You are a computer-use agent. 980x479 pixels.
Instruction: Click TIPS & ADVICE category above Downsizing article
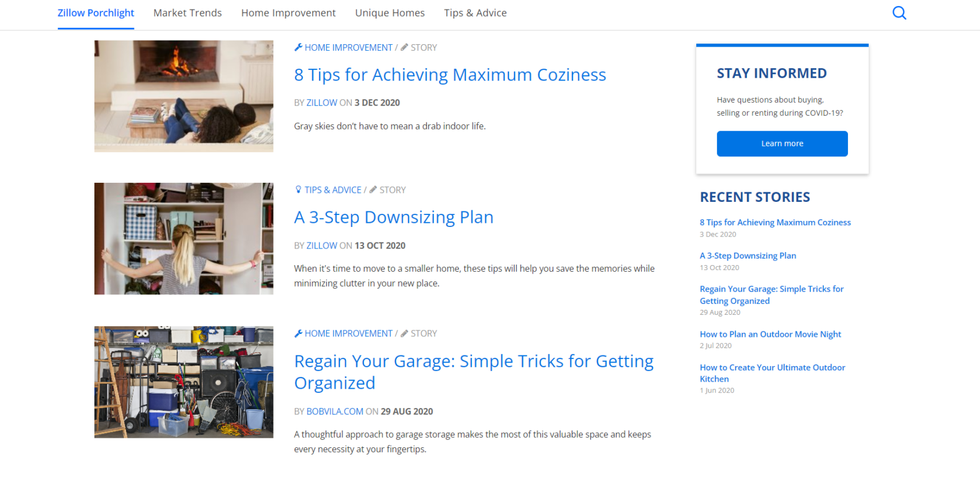coord(333,190)
